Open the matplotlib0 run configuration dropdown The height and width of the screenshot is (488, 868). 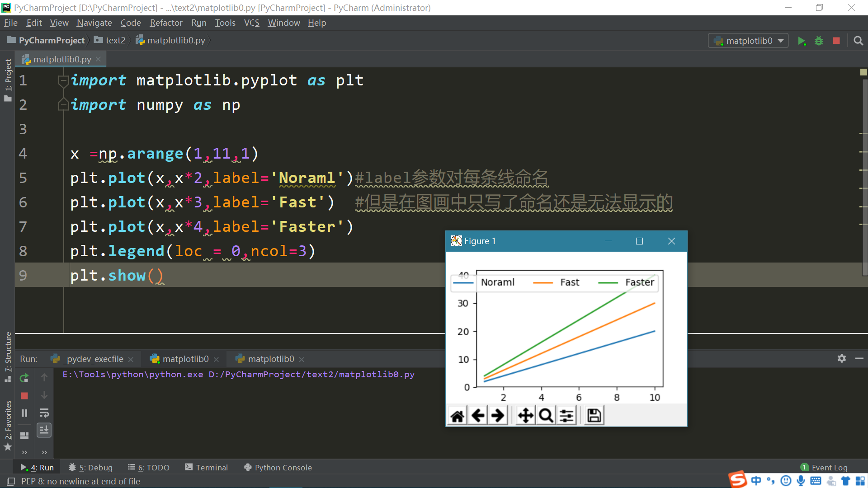click(x=749, y=41)
